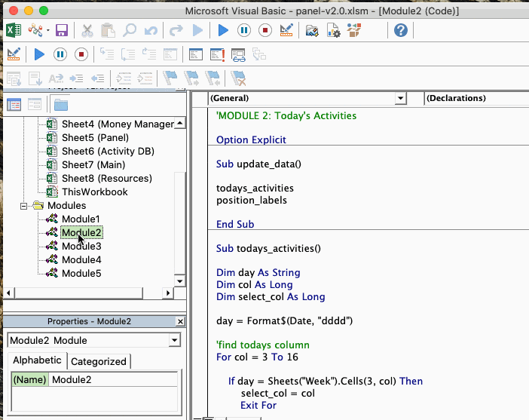Open the Project Explorer from the toolbar
Viewport: 529px width, 420px height.
coord(312,30)
